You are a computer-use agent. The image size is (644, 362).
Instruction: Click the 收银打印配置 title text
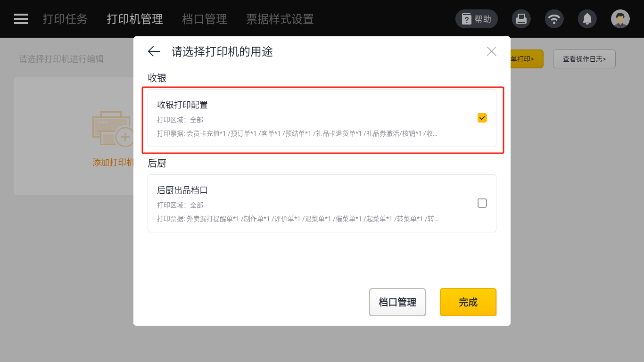click(182, 105)
